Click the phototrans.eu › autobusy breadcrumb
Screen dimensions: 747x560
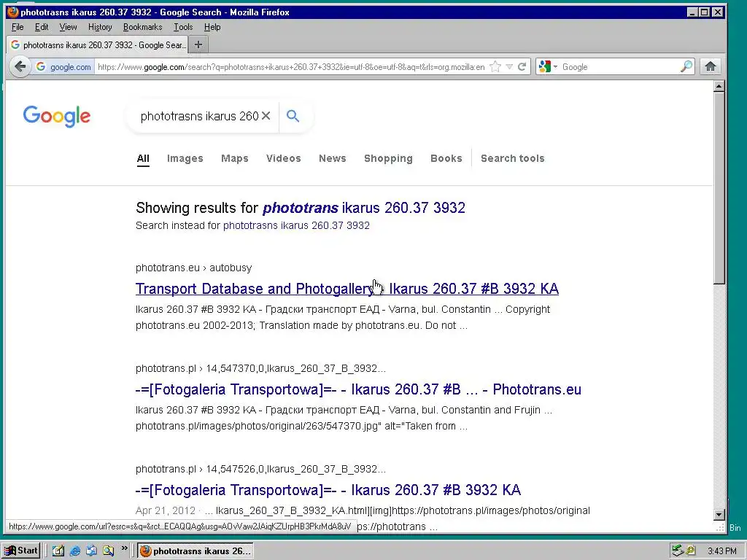(193, 268)
